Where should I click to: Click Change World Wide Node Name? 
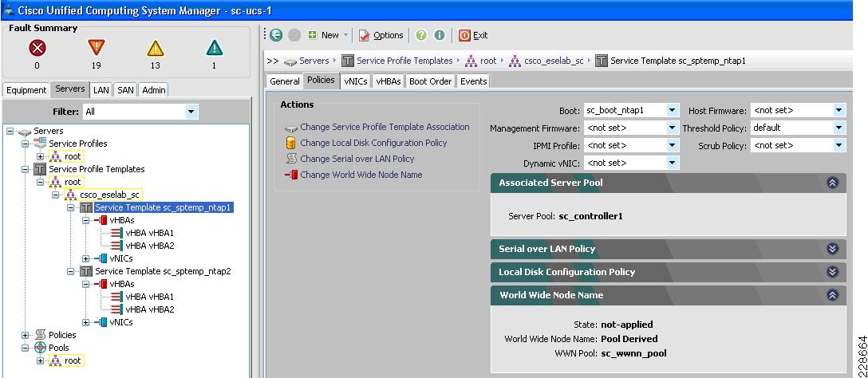coord(361,175)
